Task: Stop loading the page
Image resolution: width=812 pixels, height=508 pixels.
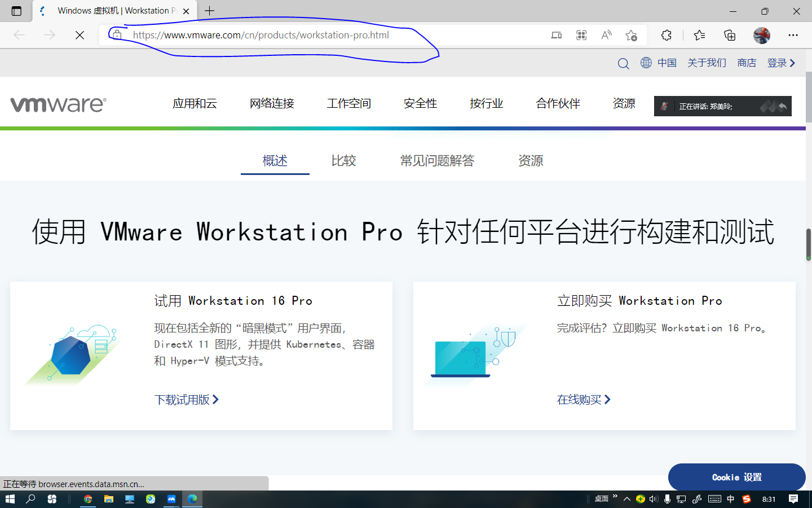Action: [x=80, y=35]
